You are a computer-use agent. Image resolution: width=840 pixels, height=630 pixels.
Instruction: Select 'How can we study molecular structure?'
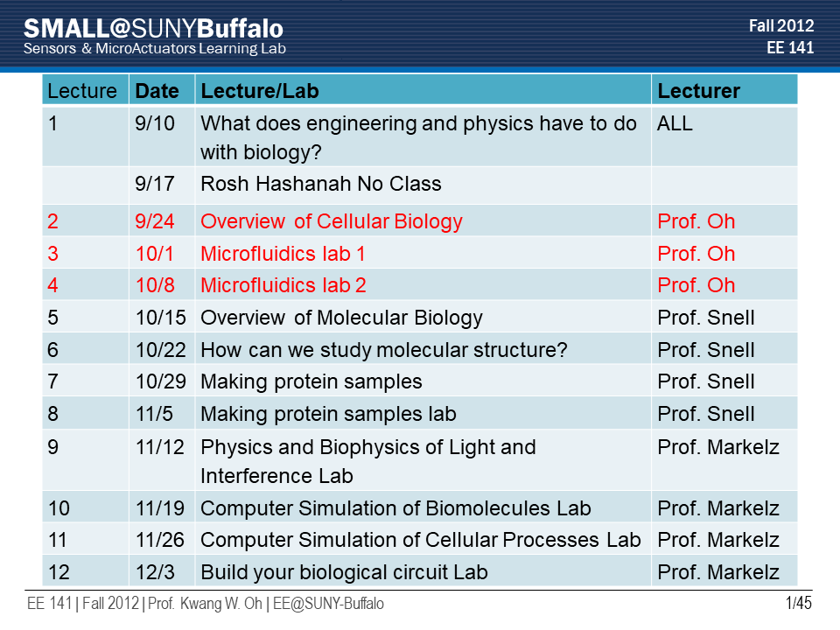coord(383,350)
